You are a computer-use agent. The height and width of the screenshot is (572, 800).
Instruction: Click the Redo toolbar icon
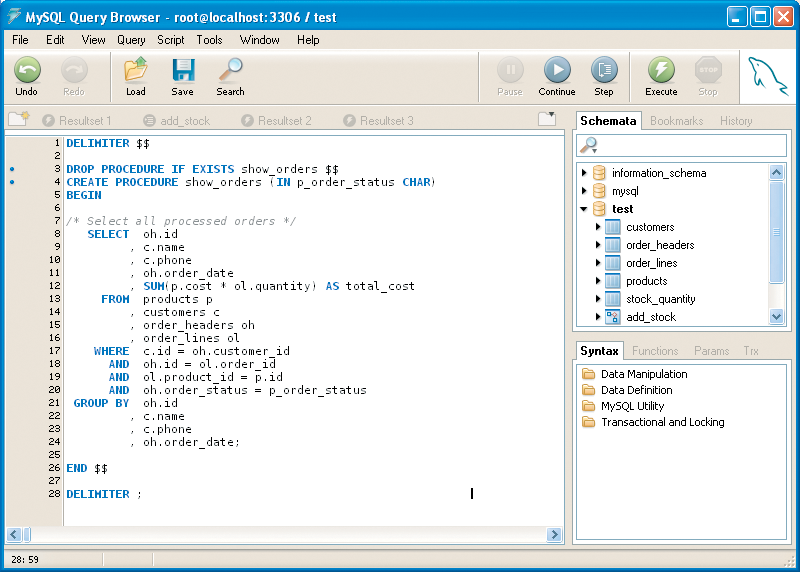pyautogui.click(x=74, y=69)
